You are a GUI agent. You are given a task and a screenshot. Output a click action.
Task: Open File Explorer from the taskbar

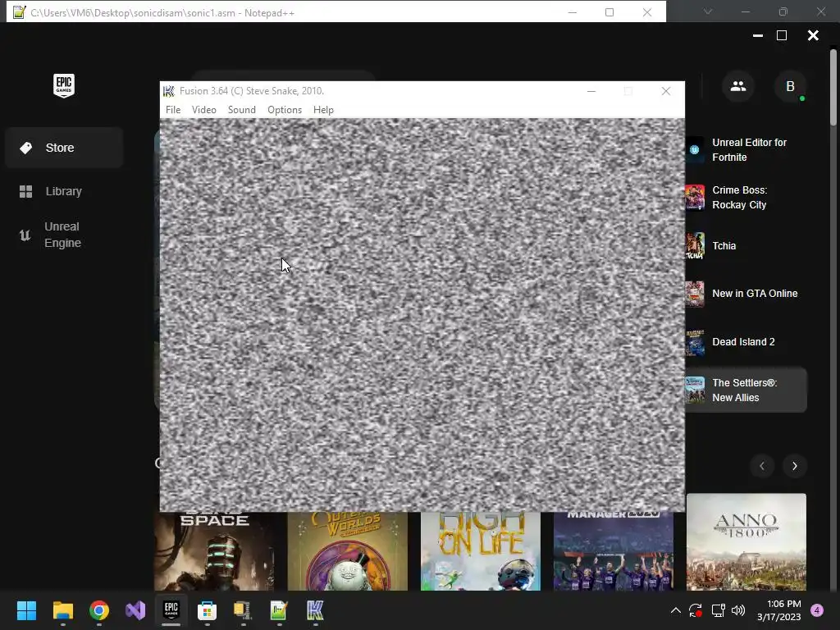click(x=62, y=610)
